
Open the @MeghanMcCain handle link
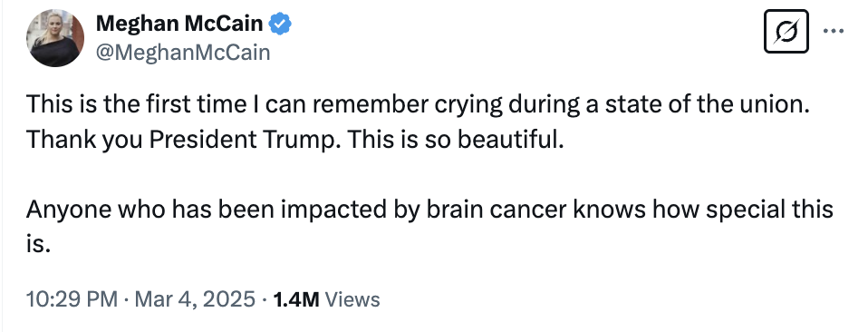183,53
